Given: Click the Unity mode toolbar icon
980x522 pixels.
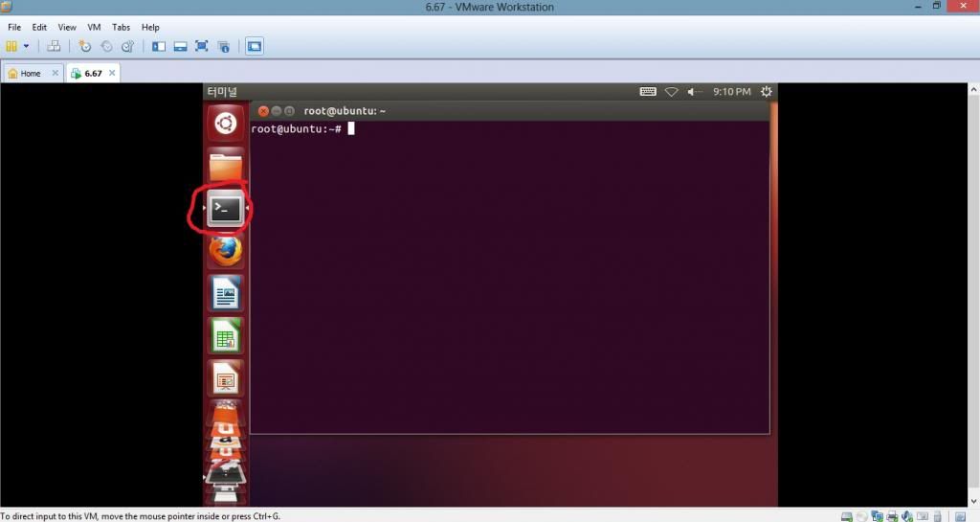Looking at the screenshot, I should [x=223, y=46].
